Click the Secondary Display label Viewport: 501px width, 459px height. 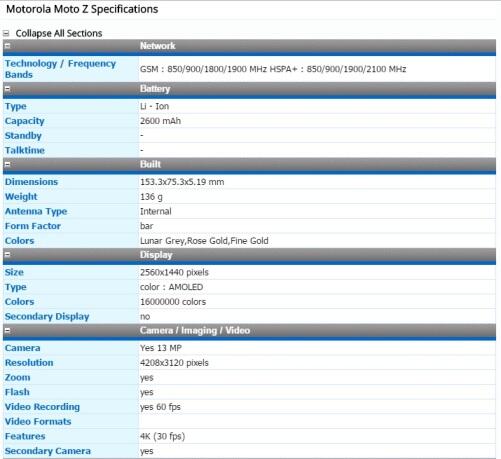[47, 316]
